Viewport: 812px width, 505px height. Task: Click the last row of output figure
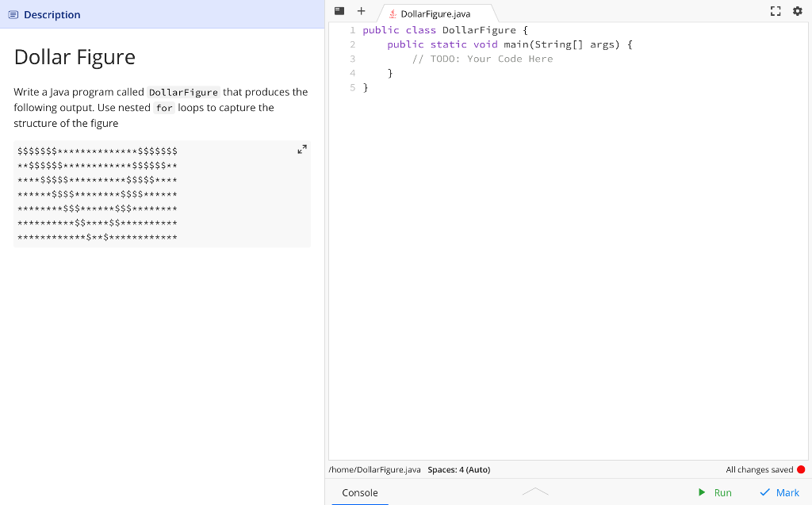click(x=98, y=238)
